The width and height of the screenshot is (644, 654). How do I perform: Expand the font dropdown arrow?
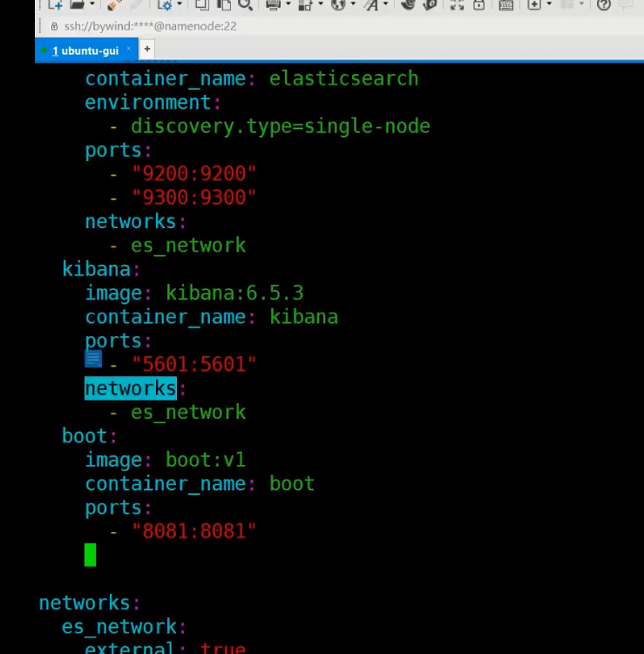click(x=385, y=4)
